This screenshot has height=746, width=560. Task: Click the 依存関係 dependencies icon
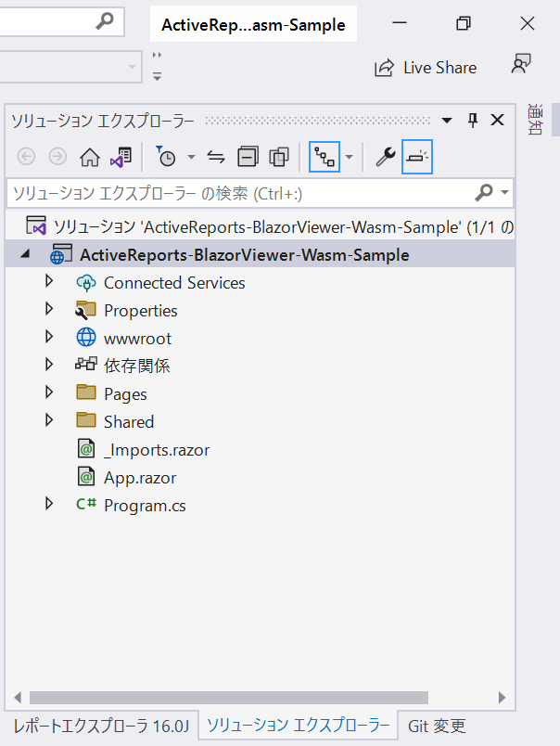tap(86, 364)
